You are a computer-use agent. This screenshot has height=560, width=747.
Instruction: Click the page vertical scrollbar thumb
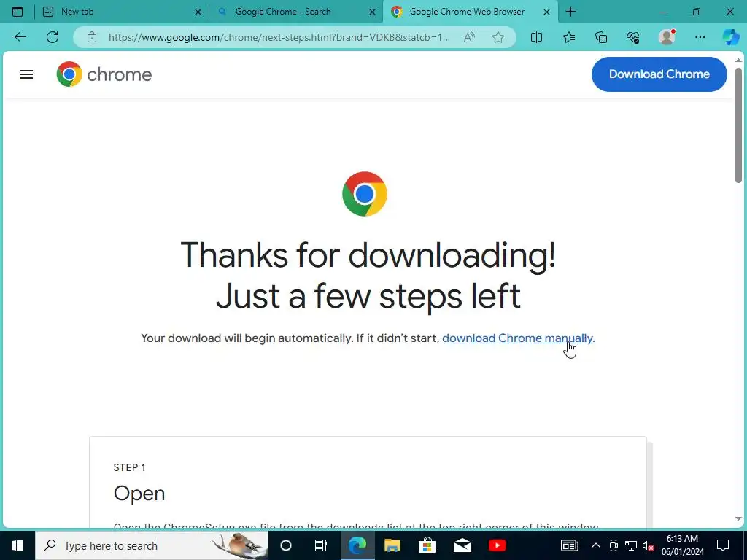738,125
